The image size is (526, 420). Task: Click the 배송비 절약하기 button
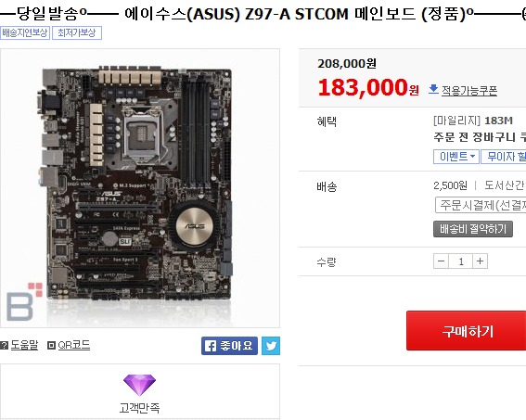coord(473,229)
